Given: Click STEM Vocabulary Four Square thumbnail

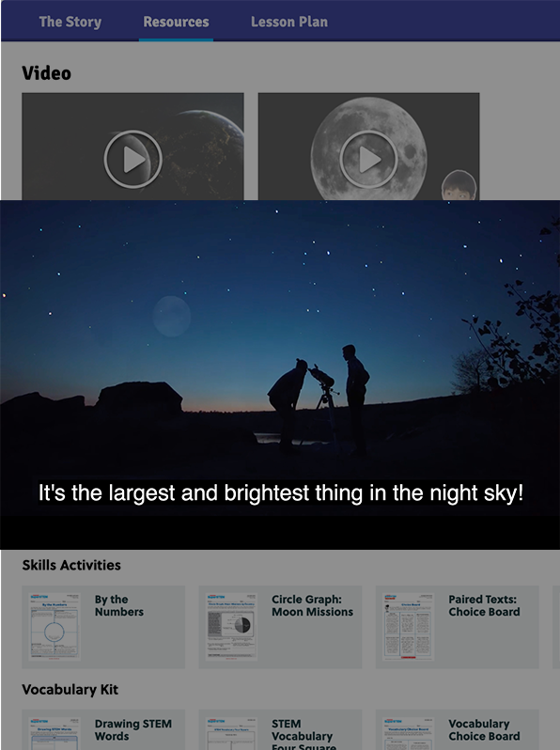Looking at the screenshot, I should point(231,734).
